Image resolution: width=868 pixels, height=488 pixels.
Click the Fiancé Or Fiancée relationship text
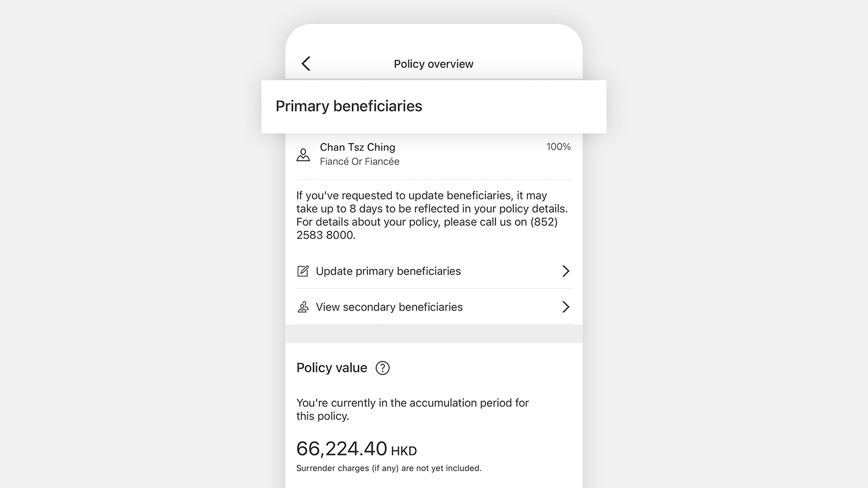pyautogui.click(x=360, y=162)
